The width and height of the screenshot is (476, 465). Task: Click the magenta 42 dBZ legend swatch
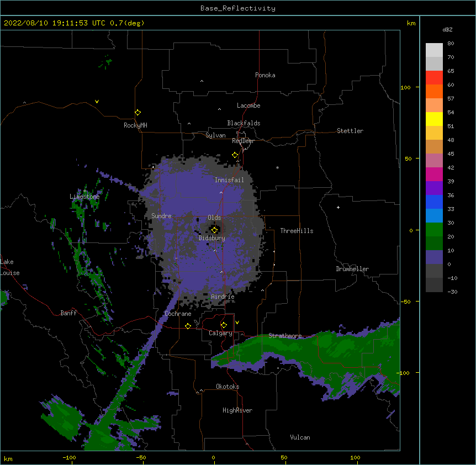434,174
